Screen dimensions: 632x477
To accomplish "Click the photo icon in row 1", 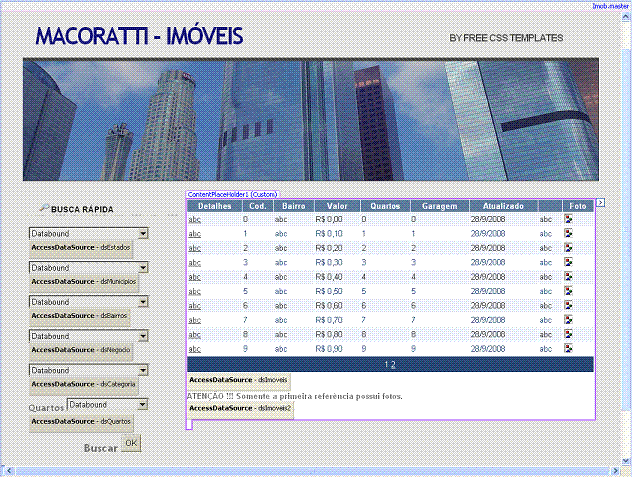I will tap(569, 233).
